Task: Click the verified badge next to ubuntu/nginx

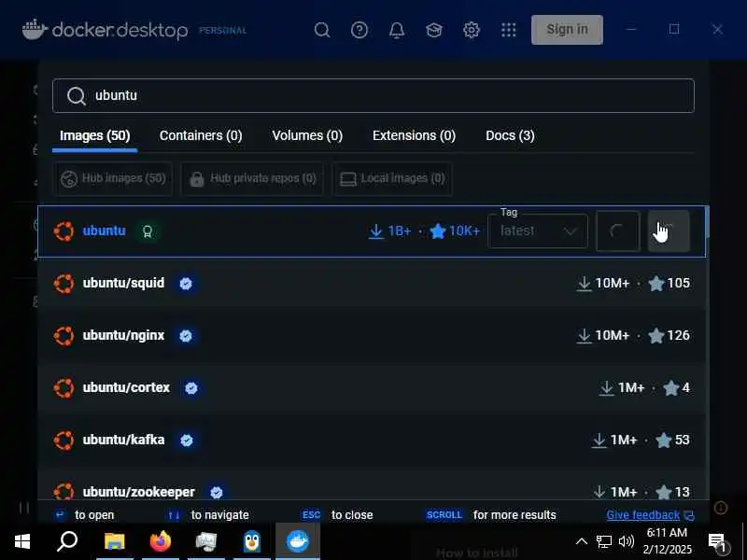Action: tap(186, 336)
